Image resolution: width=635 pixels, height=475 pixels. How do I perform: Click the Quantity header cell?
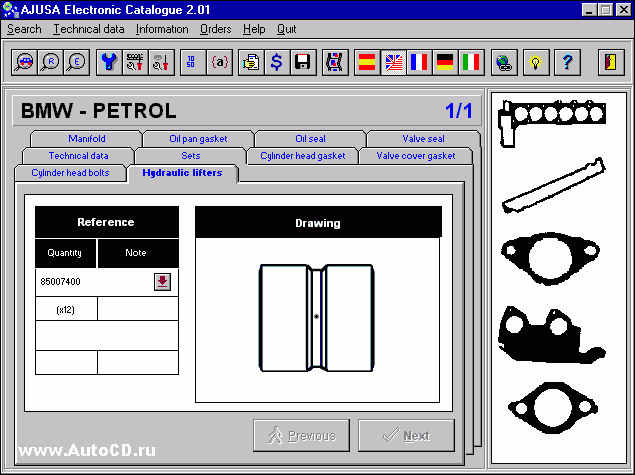point(65,253)
